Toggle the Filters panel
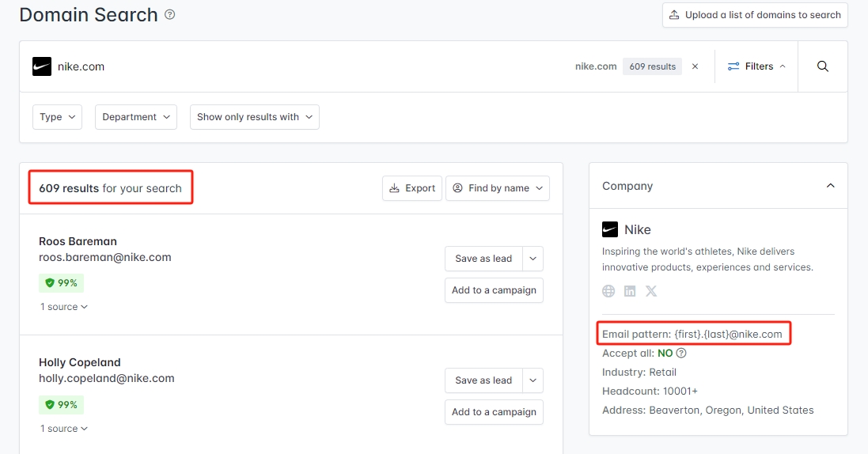Image resolution: width=868 pixels, height=454 pixels. [x=756, y=66]
